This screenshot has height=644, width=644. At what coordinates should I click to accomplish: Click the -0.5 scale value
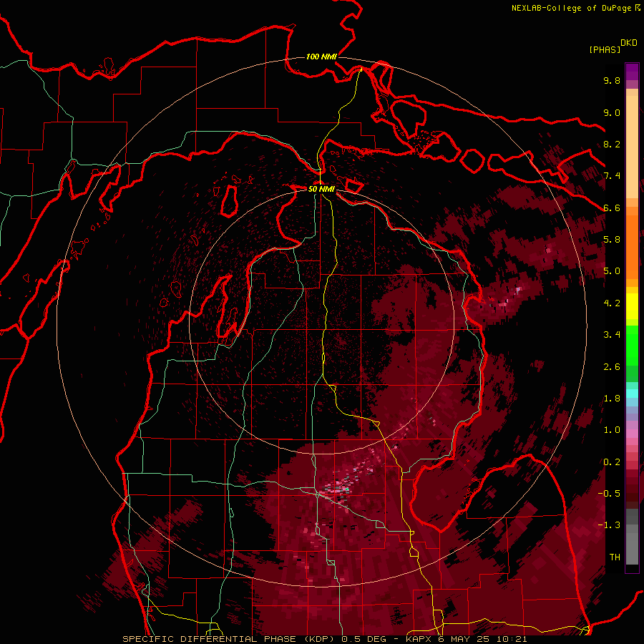coord(609,494)
